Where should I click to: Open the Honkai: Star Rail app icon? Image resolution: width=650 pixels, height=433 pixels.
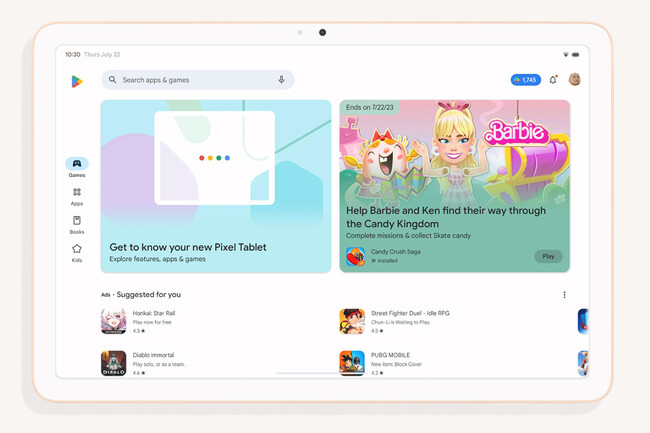[x=114, y=321]
